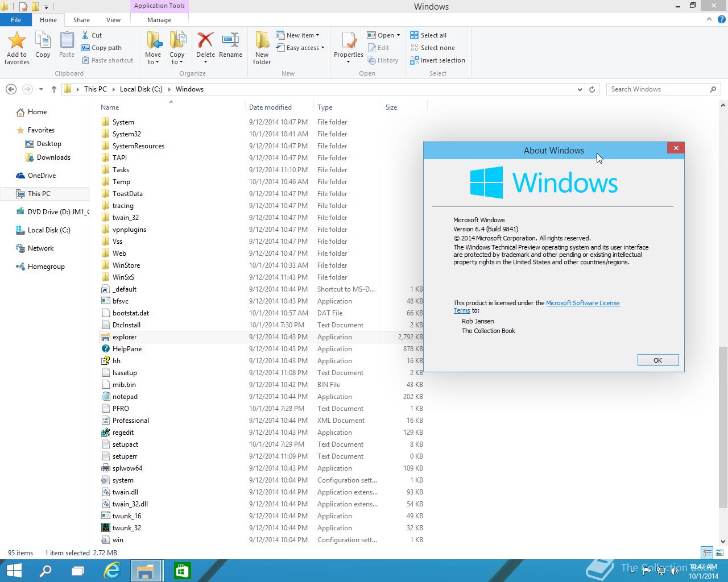Select the WinSxS folder row
This screenshot has width=728, height=582.
point(262,277)
